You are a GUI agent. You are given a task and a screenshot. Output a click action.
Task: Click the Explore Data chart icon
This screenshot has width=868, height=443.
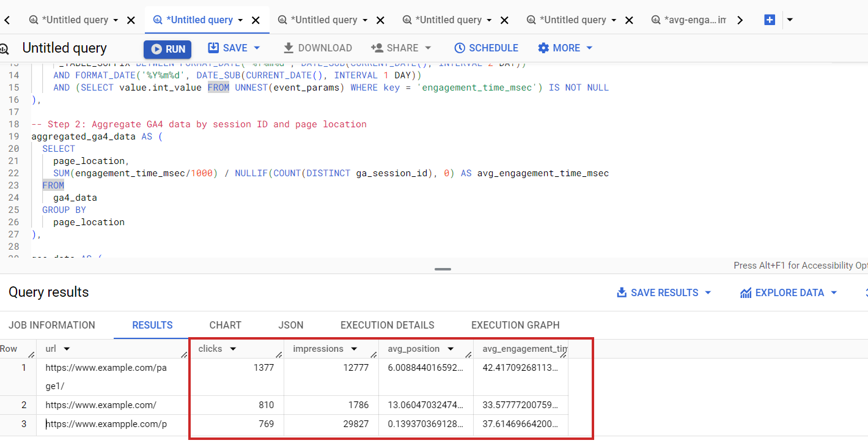(746, 292)
